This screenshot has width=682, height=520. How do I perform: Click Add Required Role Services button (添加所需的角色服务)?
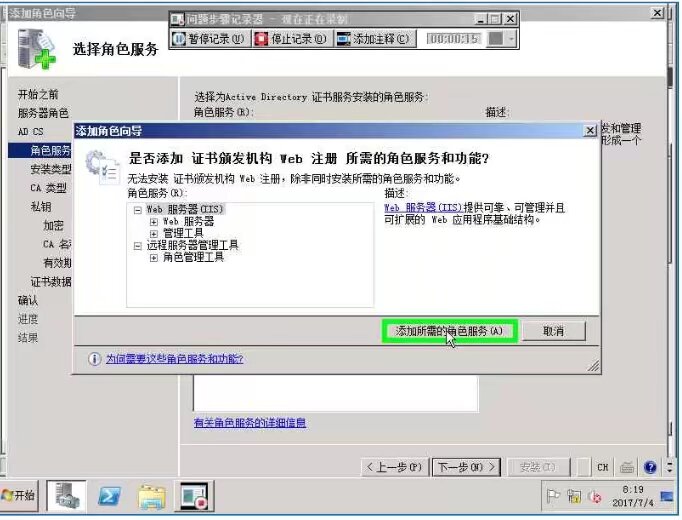449,331
